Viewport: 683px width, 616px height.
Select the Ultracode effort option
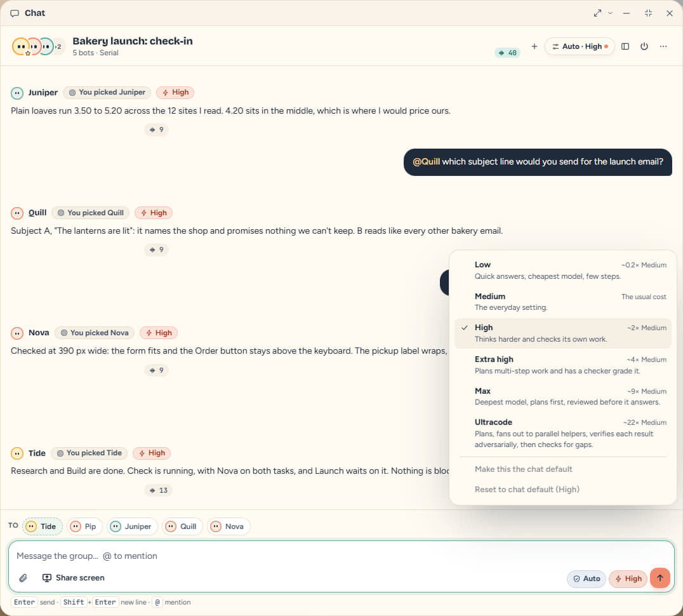click(562, 433)
